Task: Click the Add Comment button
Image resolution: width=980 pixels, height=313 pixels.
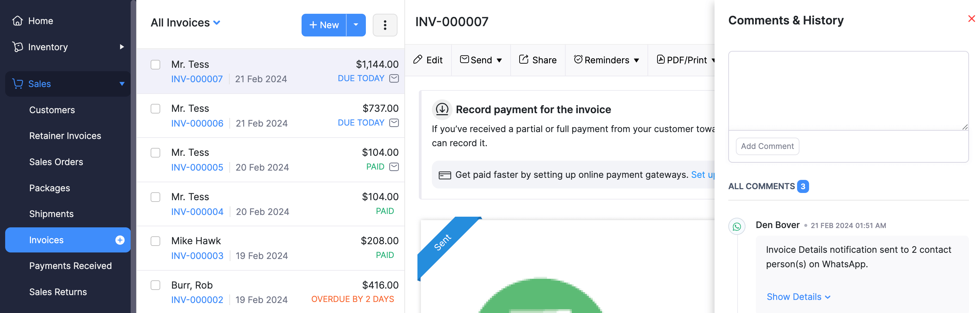Action: tap(767, 146)
